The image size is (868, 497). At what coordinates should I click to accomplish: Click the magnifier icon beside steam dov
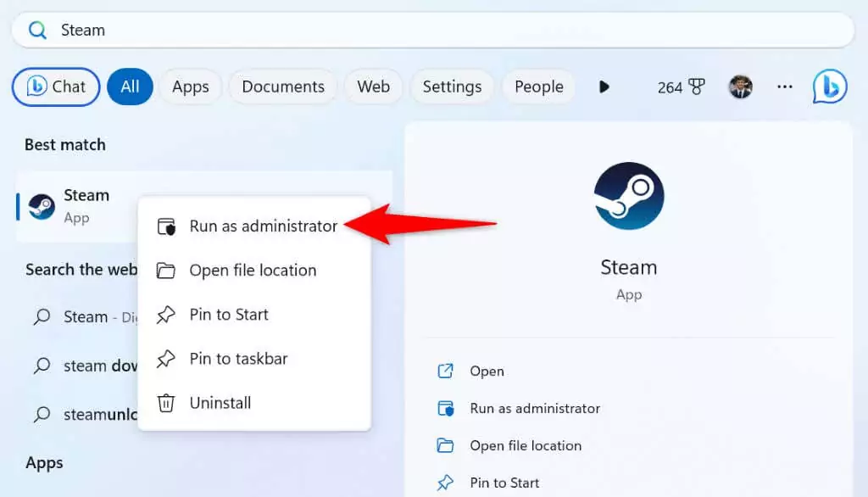(42, 366)
